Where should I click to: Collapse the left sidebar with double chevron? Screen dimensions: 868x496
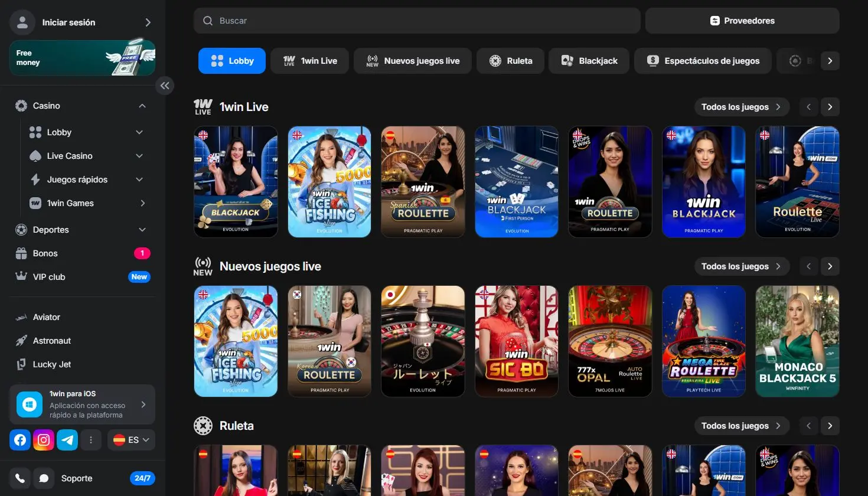point(165,86)
